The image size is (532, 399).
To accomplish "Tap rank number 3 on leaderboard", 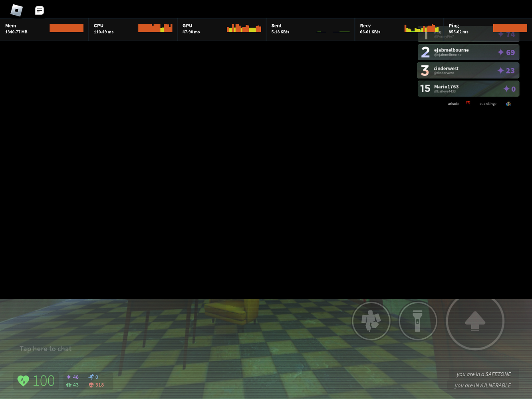I will click(425, 71).
